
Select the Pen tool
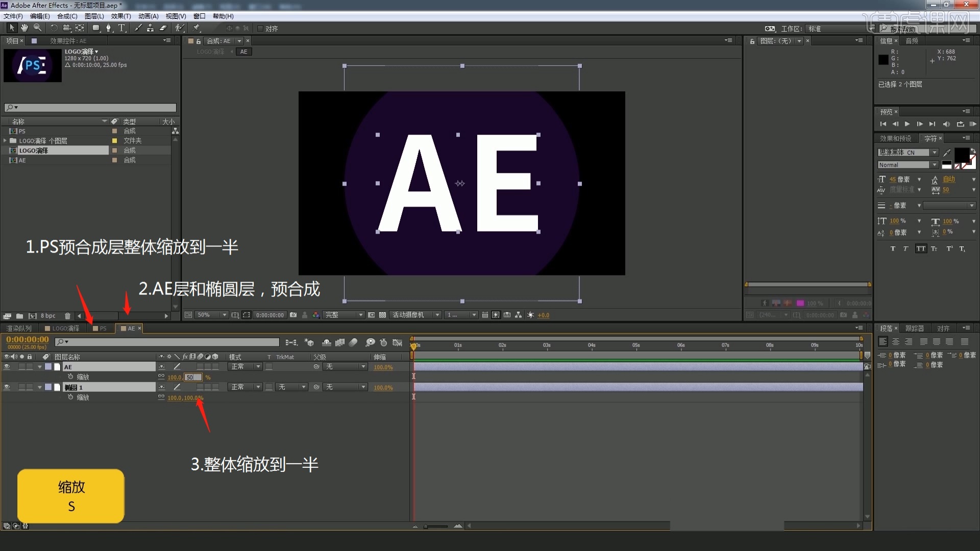click(109, 28)
